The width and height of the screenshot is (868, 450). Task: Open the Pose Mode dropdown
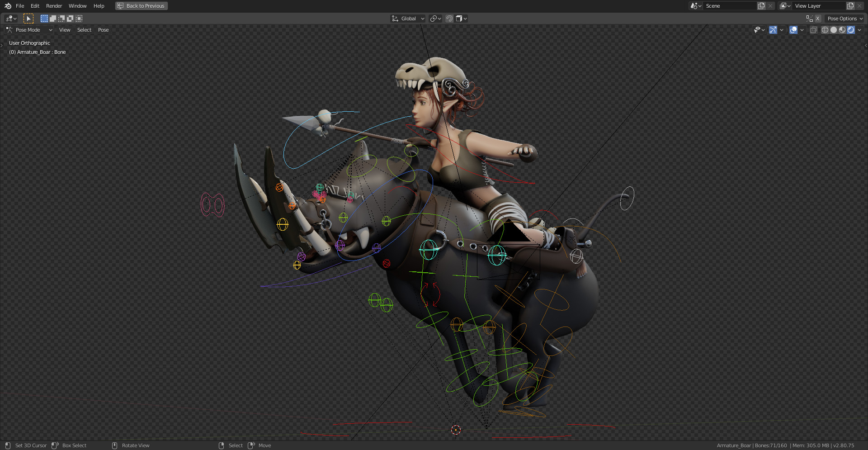point(29,30)
